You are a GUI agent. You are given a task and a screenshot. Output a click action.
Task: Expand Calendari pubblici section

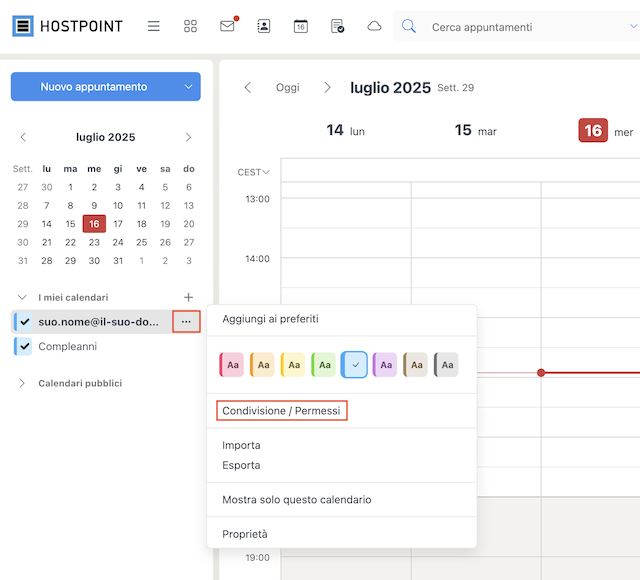click(x=22, y=383)
